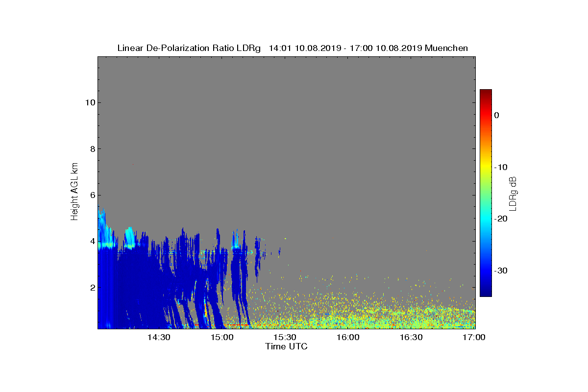This screenshot has height=392, width=588.
Task: Click the plot title 'Linear De-Polarization Ratio LDRg'
Action: (189, 48)
